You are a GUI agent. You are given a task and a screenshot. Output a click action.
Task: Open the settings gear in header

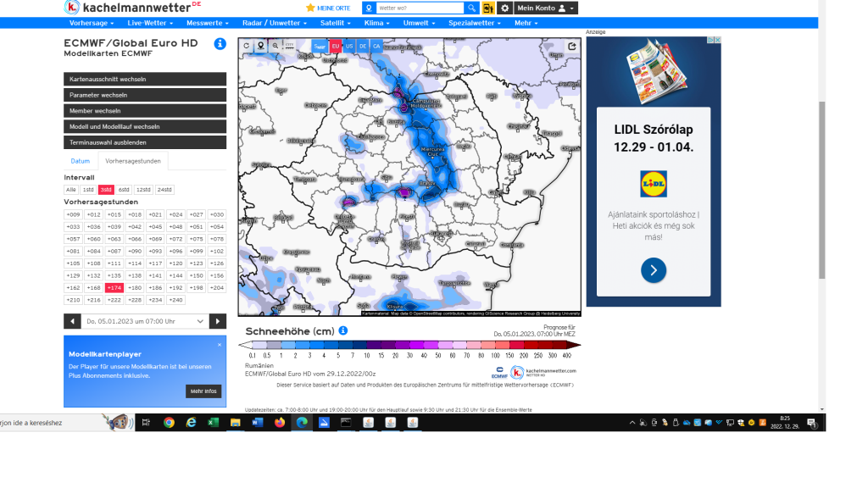coord(504,8)
